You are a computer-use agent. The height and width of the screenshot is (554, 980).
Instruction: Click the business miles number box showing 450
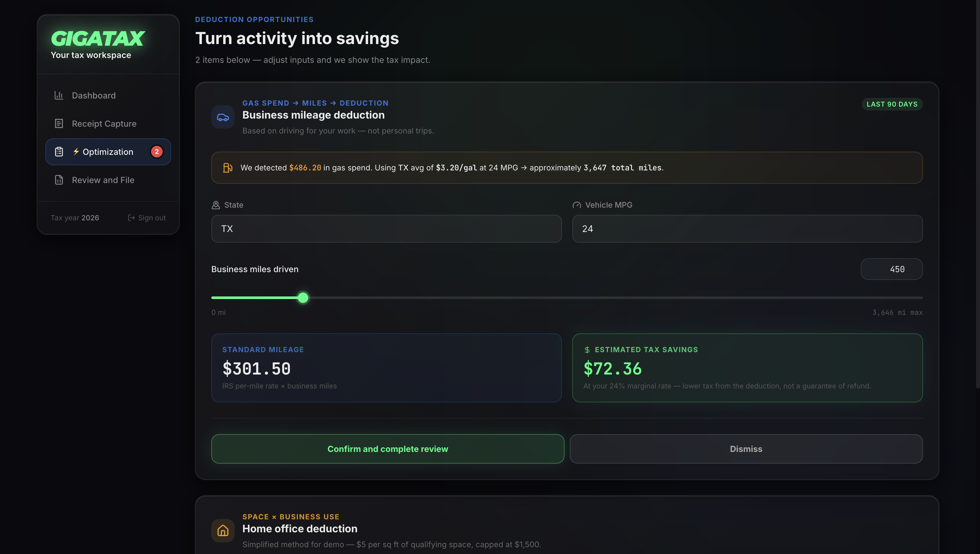pos(891,269)
